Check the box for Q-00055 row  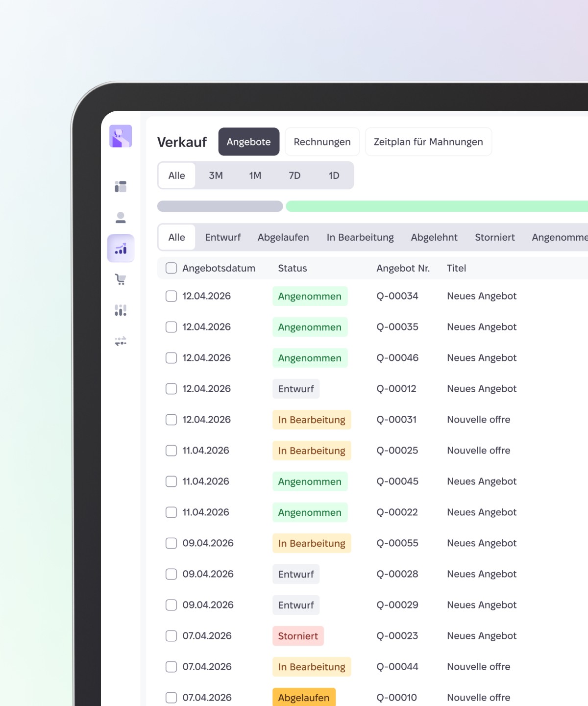tap(171, 543)
